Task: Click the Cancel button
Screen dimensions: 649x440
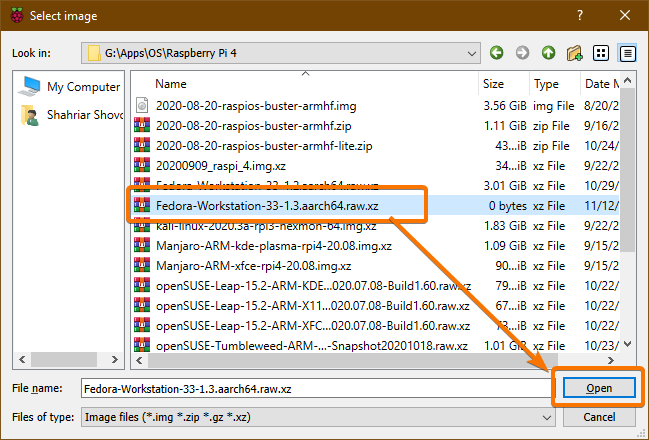Action: pos(599,417)
